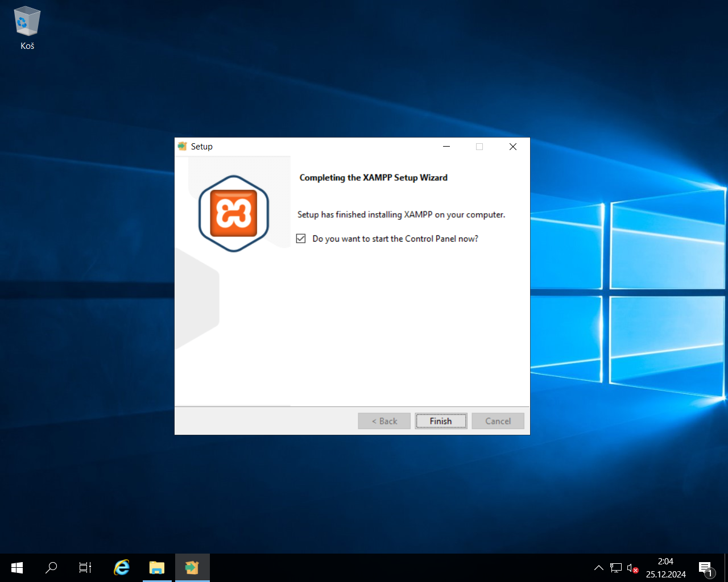Image resolution: width=728 pixels, height=582 pixels.
Task: Minimize the Setup window
Action: [446, 146]
